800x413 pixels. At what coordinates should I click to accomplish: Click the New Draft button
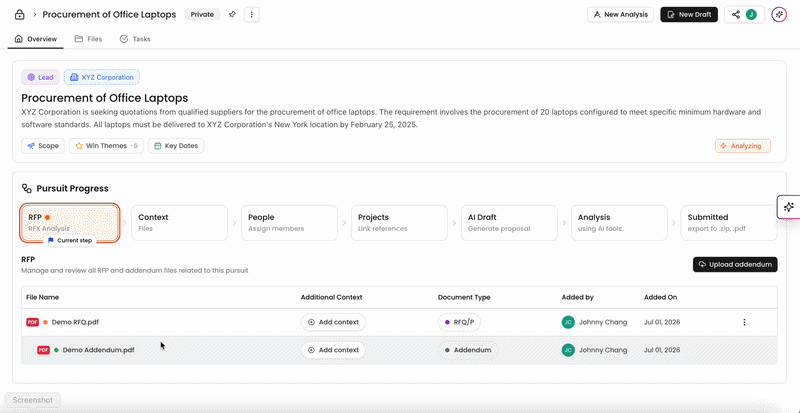(689, 15)
